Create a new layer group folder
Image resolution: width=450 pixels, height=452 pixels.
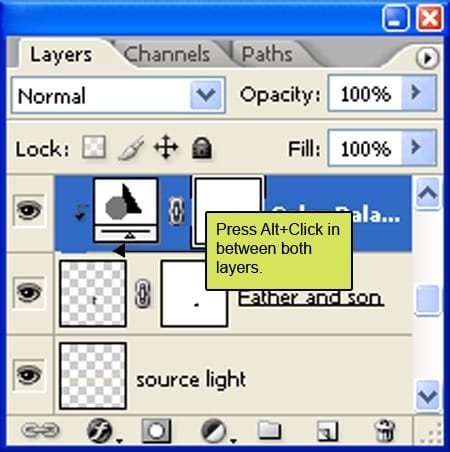(269, 430)
